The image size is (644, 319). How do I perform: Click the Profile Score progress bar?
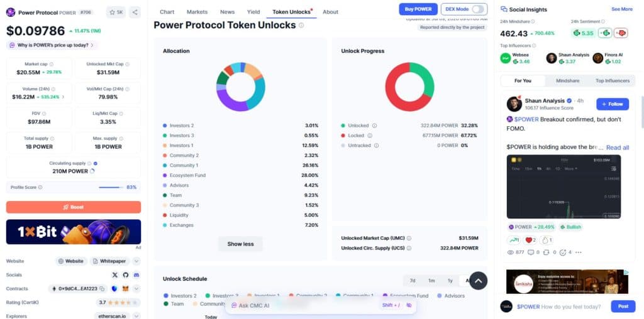(111, 187)
